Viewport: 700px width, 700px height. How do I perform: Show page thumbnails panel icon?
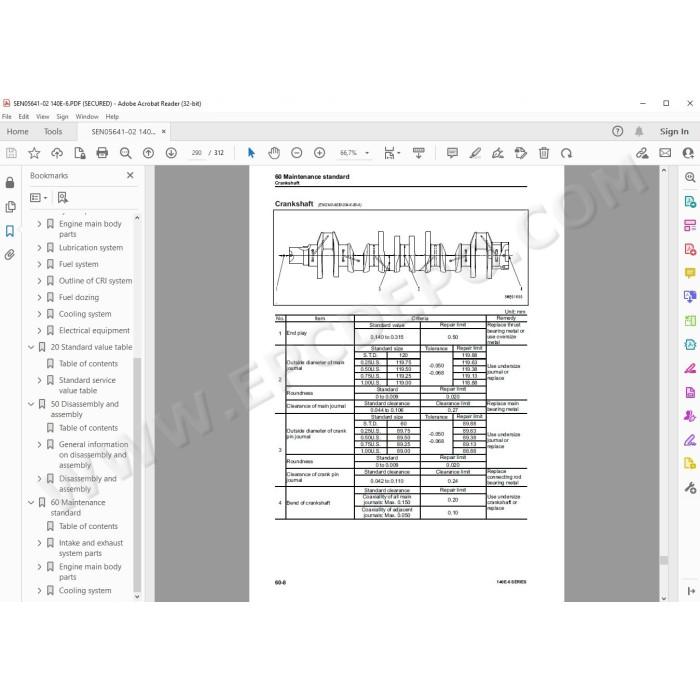point(10,207)
